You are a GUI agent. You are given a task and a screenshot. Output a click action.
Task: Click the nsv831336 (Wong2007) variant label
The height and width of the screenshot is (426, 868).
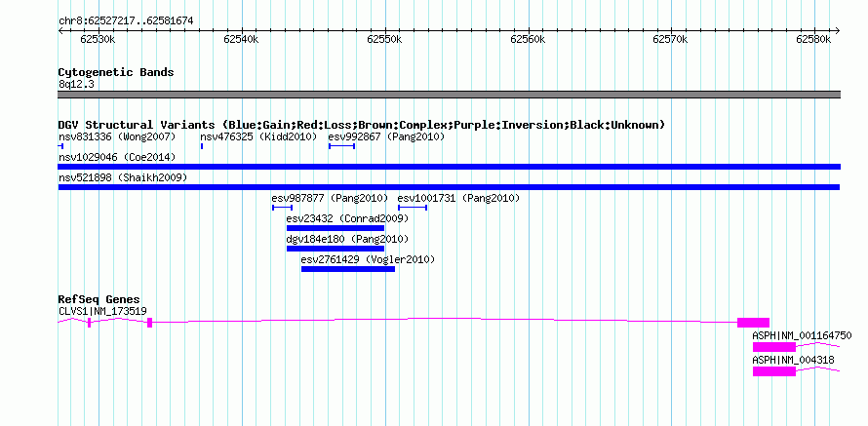[117, 136]
